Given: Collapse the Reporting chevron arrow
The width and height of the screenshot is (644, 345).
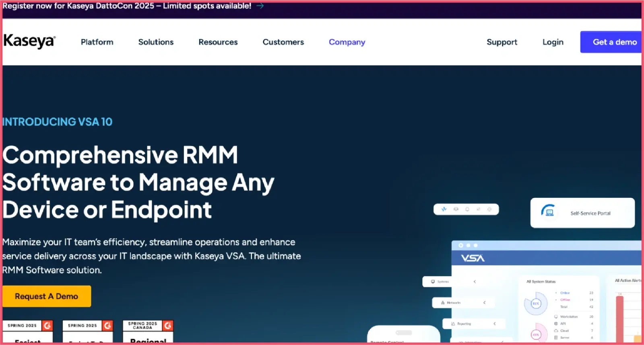Looking at the screenshot, I should 494,324.
